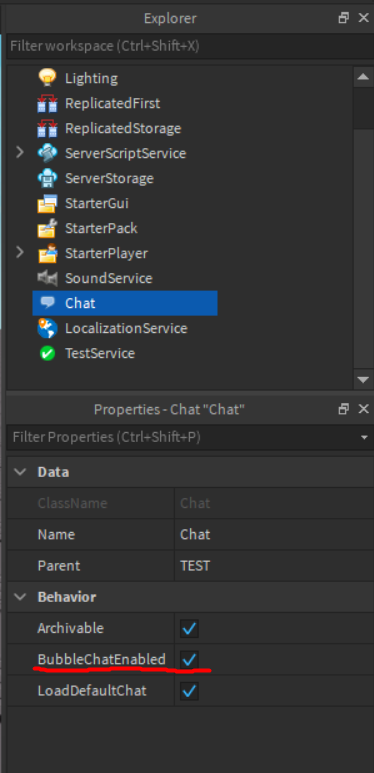Open the Filter Properties dropdown arrow
Viewport: 374px width, 773px height.
[364, 437]
